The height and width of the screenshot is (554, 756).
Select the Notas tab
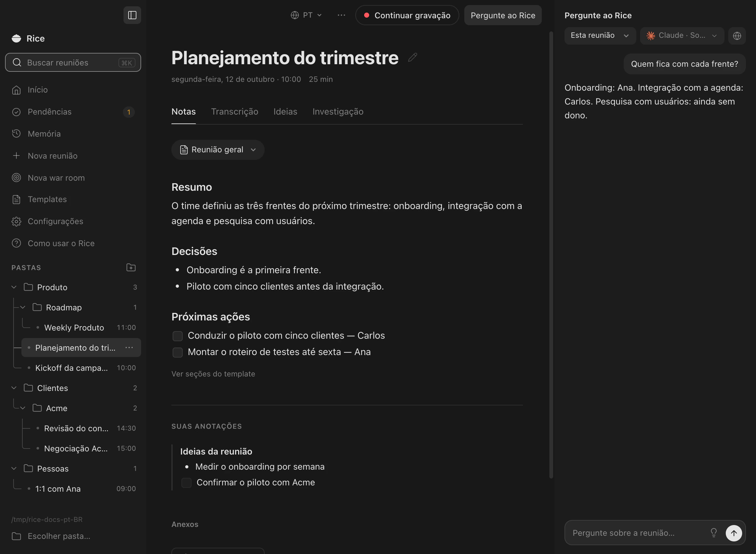pyautogui.click(x=184, y=111)
